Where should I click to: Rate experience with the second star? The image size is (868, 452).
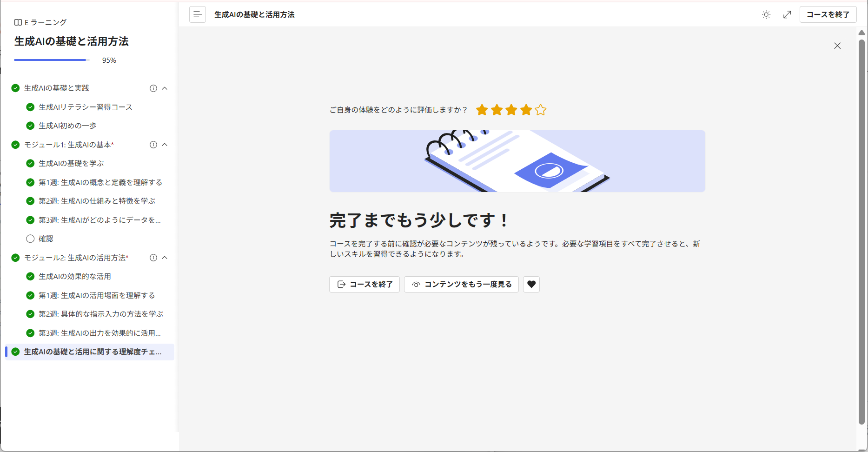click(497, 110)
